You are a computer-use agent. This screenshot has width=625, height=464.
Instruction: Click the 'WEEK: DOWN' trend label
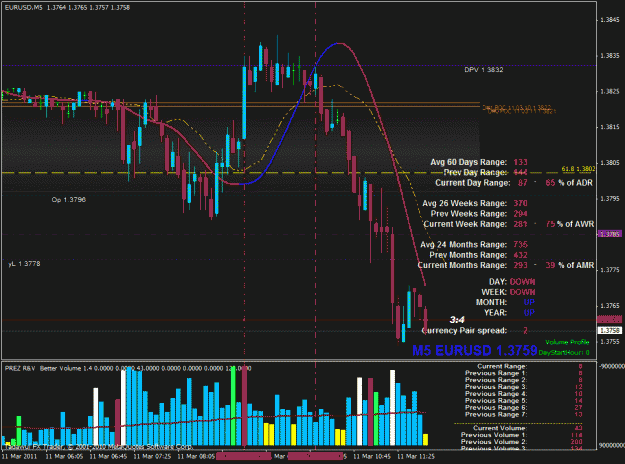click(508, 292)
